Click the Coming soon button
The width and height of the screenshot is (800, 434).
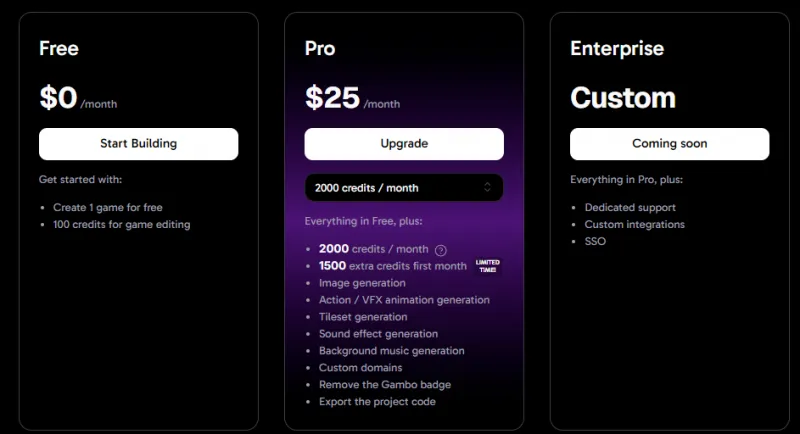(x=669, y=144)
